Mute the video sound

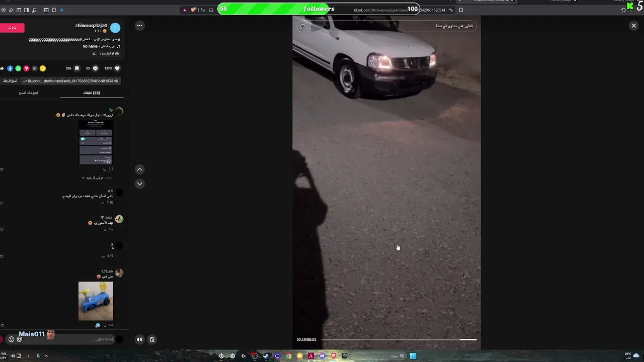point(139,339)
